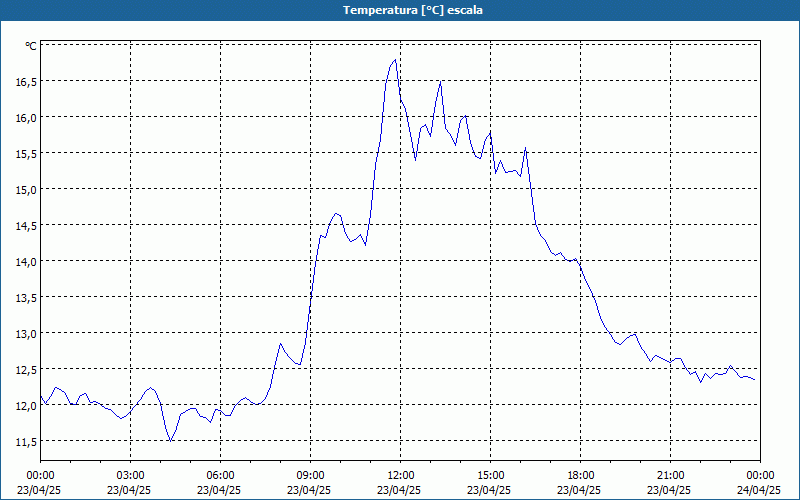
Task: Select the 13,5 y-axis label
Action: [x=26, y=297]
